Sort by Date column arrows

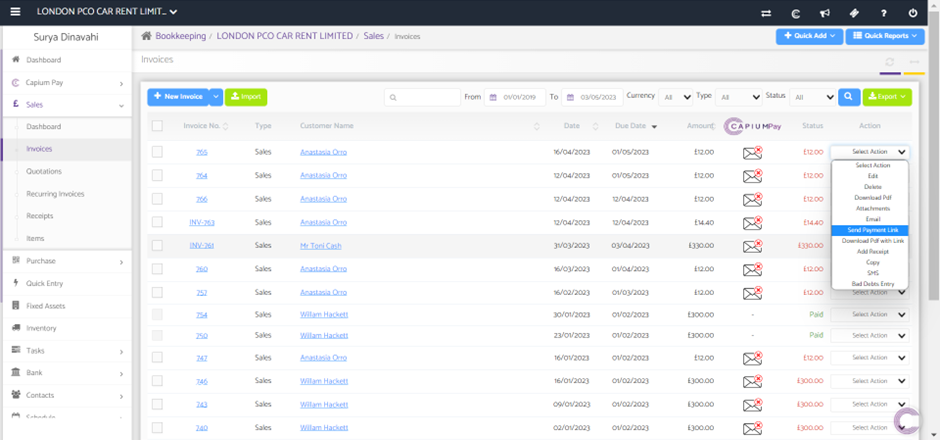tap(595, 126)
